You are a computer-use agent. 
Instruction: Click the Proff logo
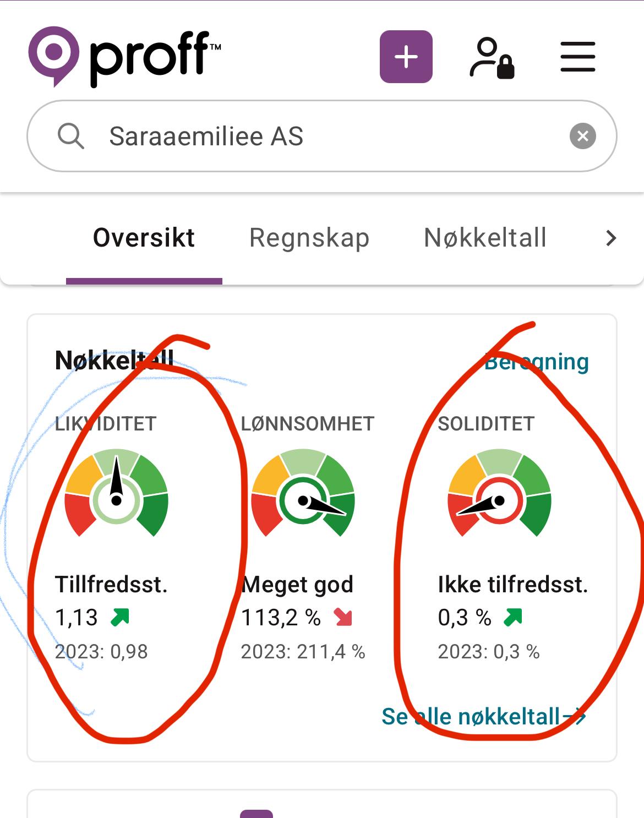(124, 56)
